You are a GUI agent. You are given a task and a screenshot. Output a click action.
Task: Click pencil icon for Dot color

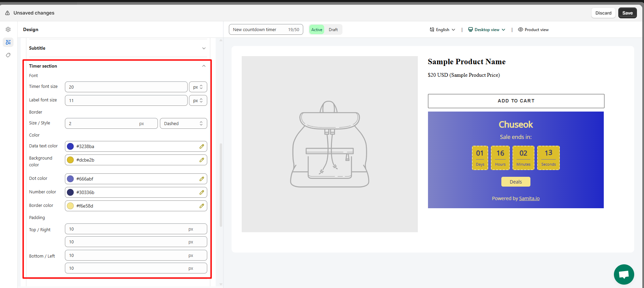201,179
